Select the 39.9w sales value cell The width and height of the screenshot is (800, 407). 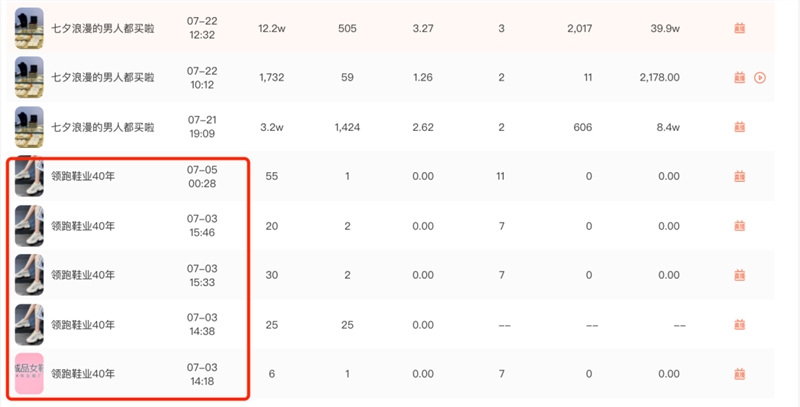665,29
